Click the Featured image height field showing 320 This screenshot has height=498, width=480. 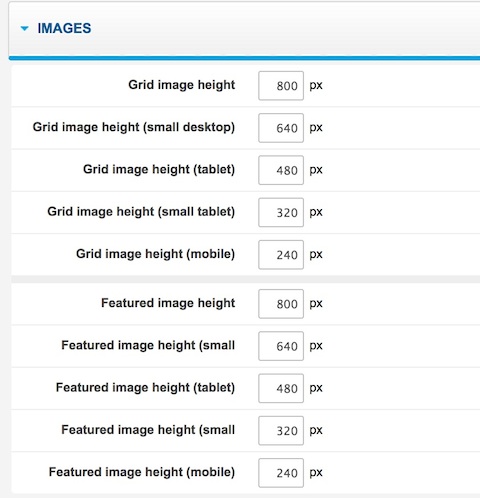[281, 431]
